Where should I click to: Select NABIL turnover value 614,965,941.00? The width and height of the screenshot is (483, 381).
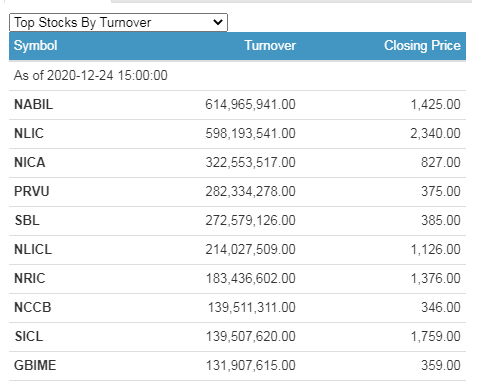click(250, 105)
